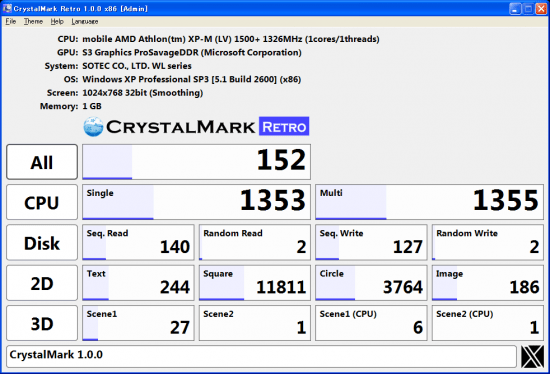This screenshot has width=550, height=374.
Task: Click the Seq. Read result box
Action: pos(138,242)
